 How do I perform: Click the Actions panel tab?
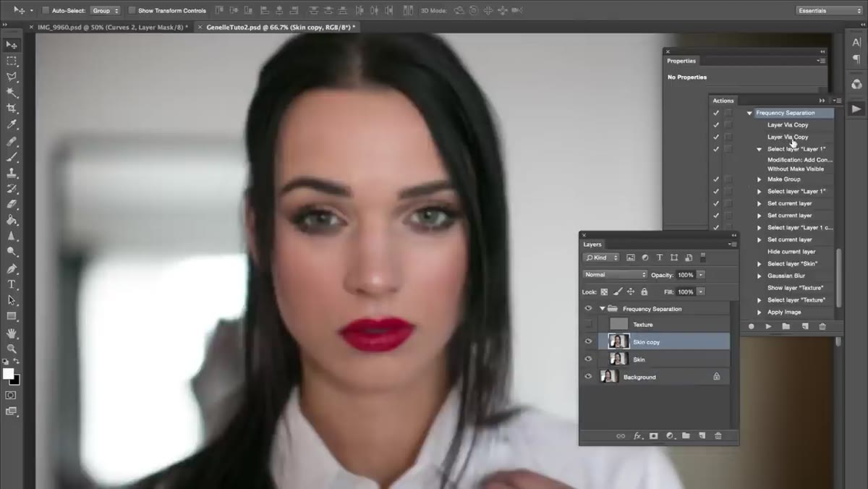pos(723,101)
